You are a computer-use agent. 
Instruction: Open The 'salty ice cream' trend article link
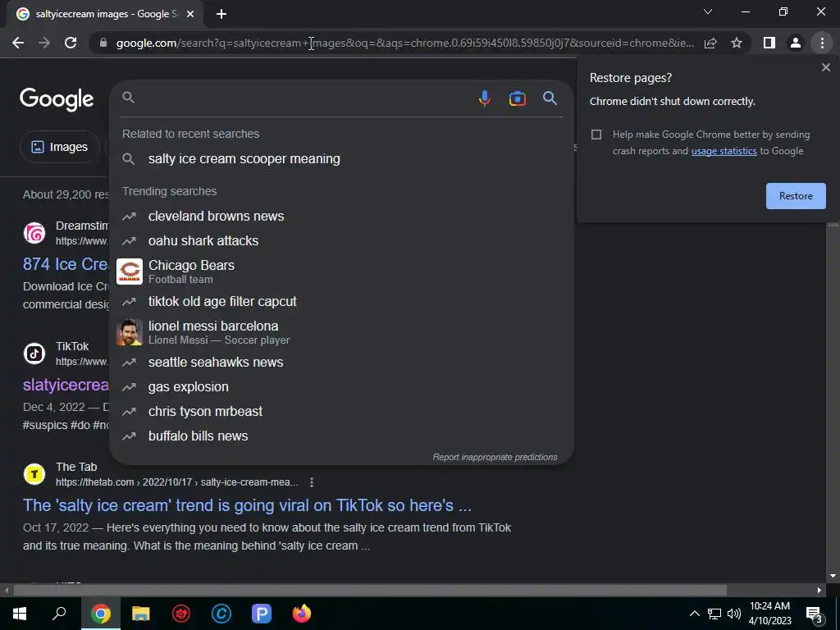(247, 505)
